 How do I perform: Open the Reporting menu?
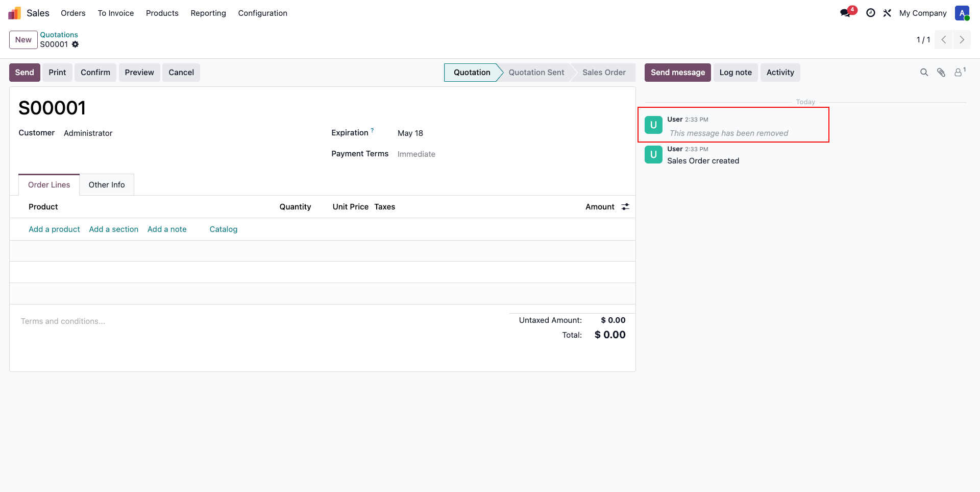tap(208, 13)
